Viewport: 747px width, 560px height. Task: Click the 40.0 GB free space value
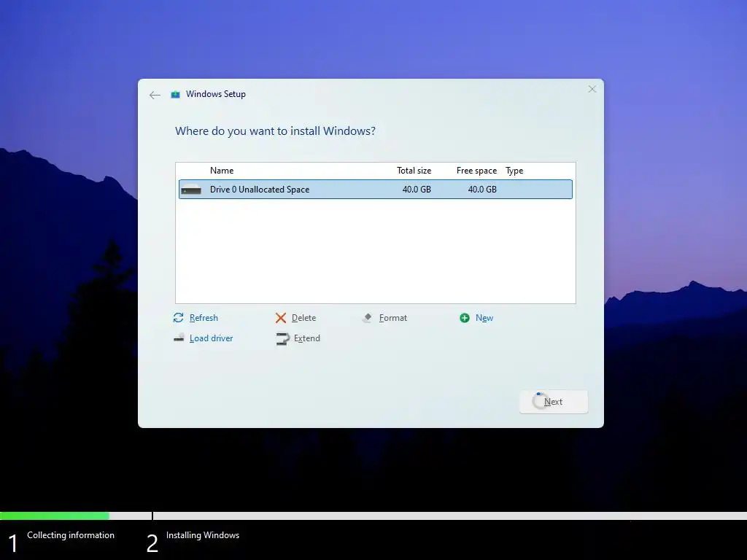482,189
